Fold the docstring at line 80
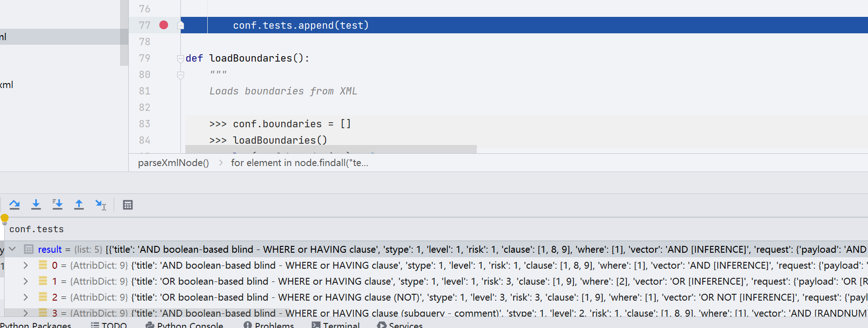Viewport: 868px width, 328px height. click(180, 75)
